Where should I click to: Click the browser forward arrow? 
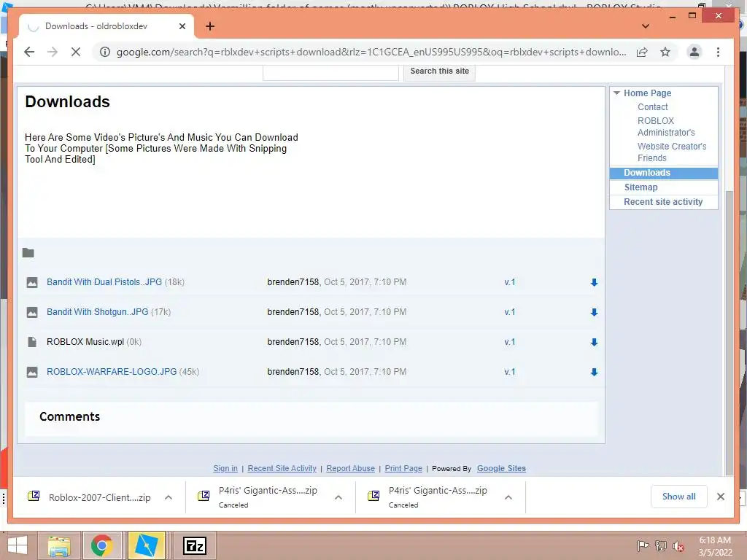[x=53, y=52]
